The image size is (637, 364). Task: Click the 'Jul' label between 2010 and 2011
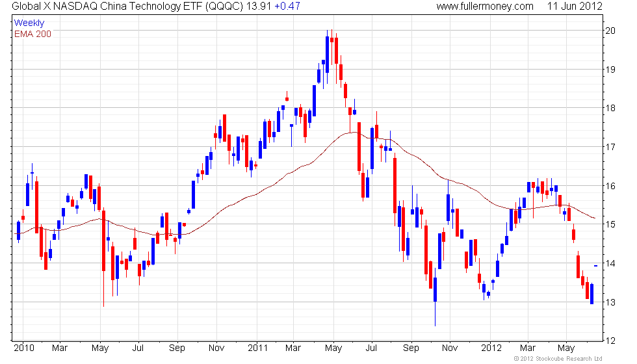pos(138,348)
